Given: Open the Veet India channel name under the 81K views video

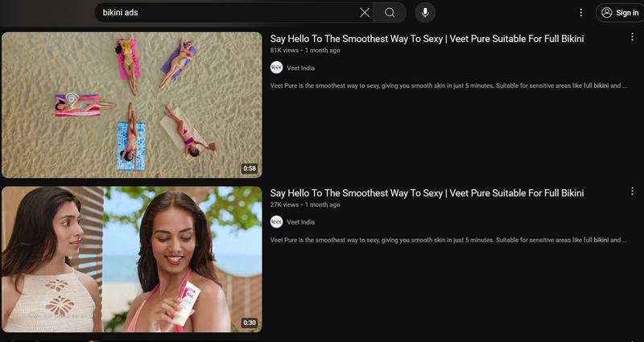Looking at the screenshot, I should tap(300, 68).
